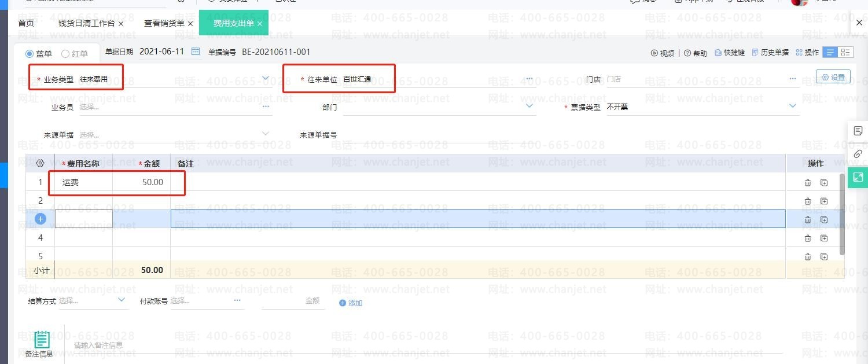Viewport: 868px width, 364px height.
Task: Open 门店 lookup ellipsis
Action: [x=792, y=79]
